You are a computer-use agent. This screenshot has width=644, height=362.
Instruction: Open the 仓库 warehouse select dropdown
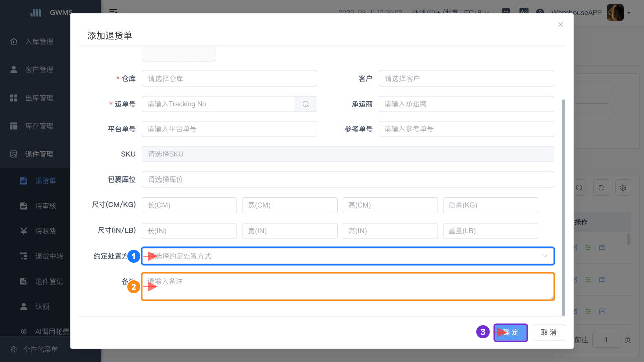click(x=229, y=78)
